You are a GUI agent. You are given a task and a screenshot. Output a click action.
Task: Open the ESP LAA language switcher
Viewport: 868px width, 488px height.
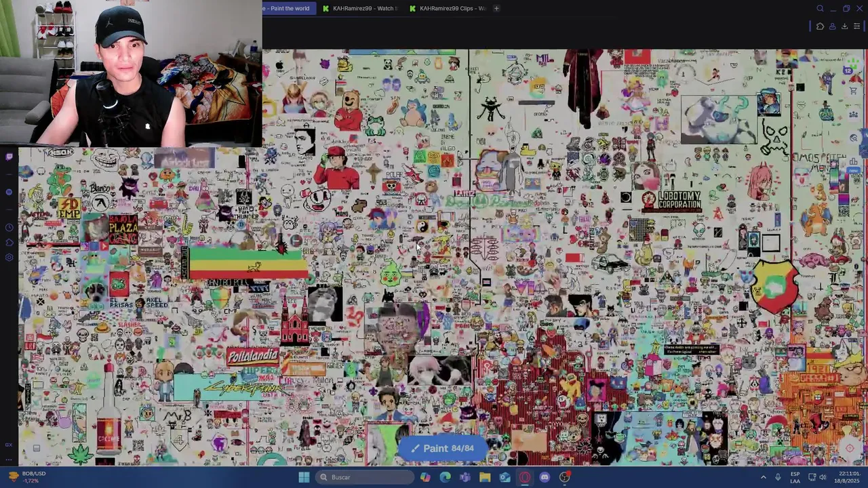click(x=795, y=477)
